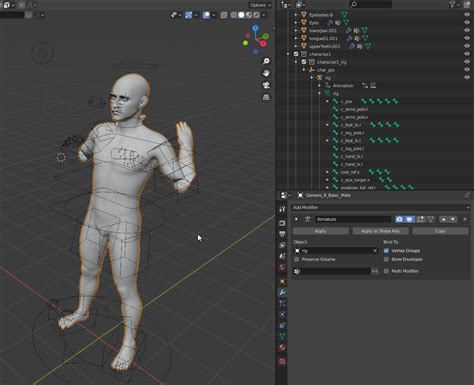Clear the rig object field
Screen dimensions: 474x385
click(x=375, y=250)
